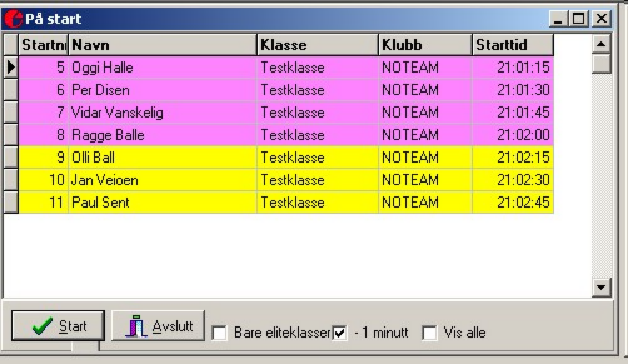Click the Klasse column header
Image resolution: width=628 pixels, height=364 pixels.
coord(318,45)
